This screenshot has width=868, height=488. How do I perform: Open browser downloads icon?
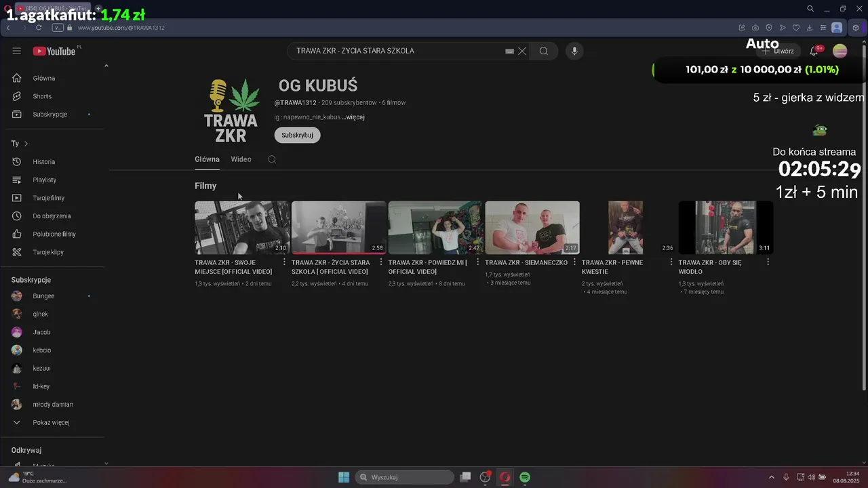(x=810, y=28)
